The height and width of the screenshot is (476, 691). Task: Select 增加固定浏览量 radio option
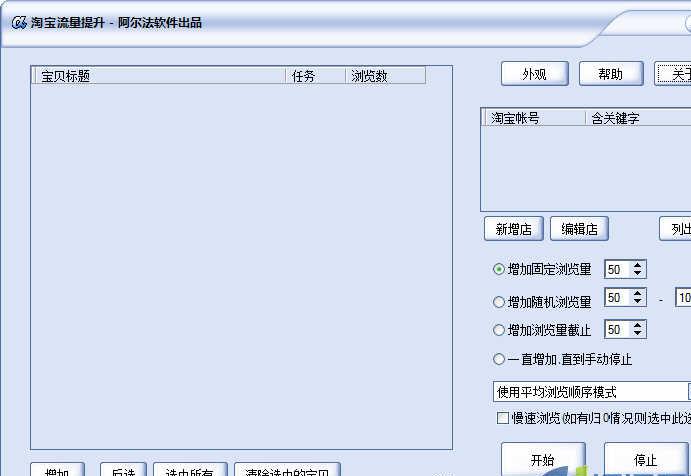[x=498, y=269]
